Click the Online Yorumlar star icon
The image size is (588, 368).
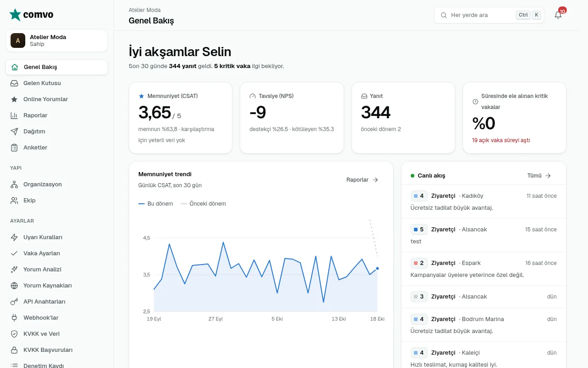coord(15,99)
